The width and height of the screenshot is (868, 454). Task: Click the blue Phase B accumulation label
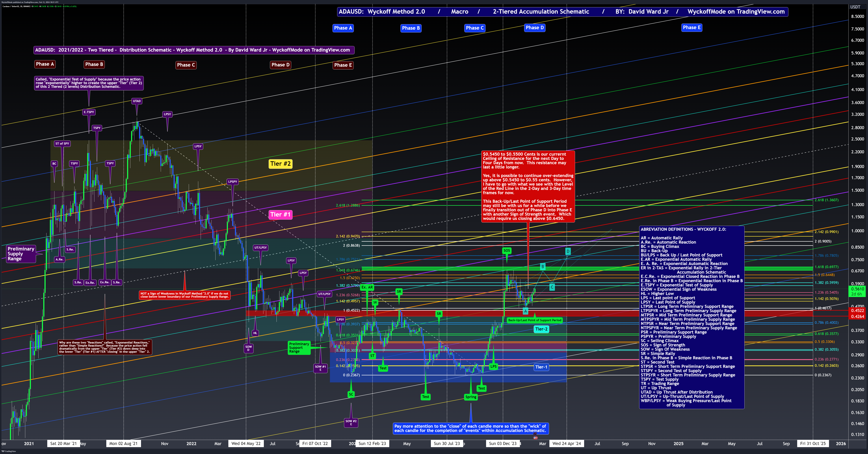coord(411,28)
